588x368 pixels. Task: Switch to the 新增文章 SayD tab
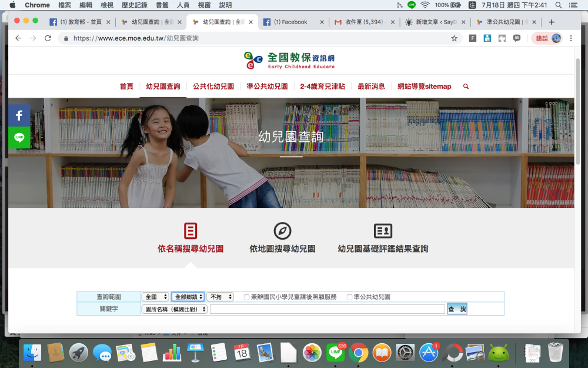[x=436, y=22]
